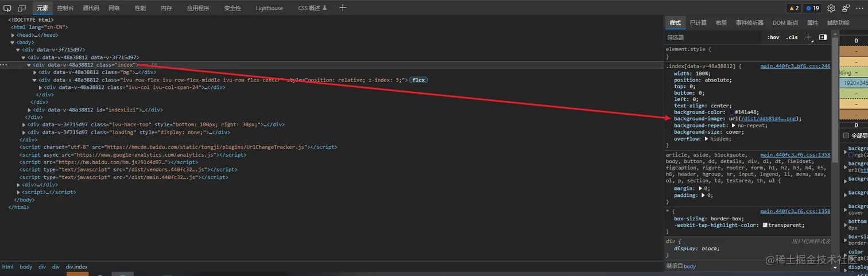Click the width: 100% declaration
This screenshot has width=868, height=276.
tap(693, 73)
